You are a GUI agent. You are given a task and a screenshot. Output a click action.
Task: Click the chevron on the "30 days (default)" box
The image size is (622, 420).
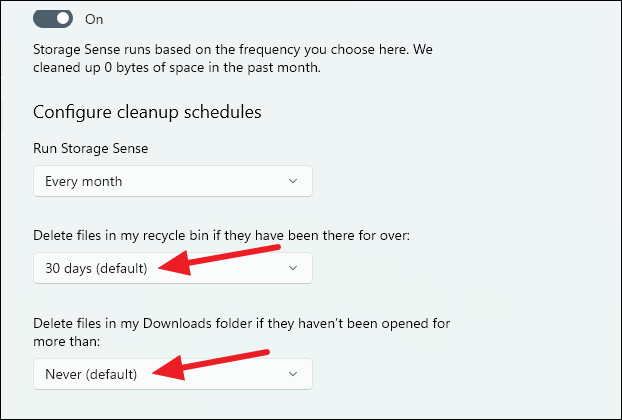point(293,268)
